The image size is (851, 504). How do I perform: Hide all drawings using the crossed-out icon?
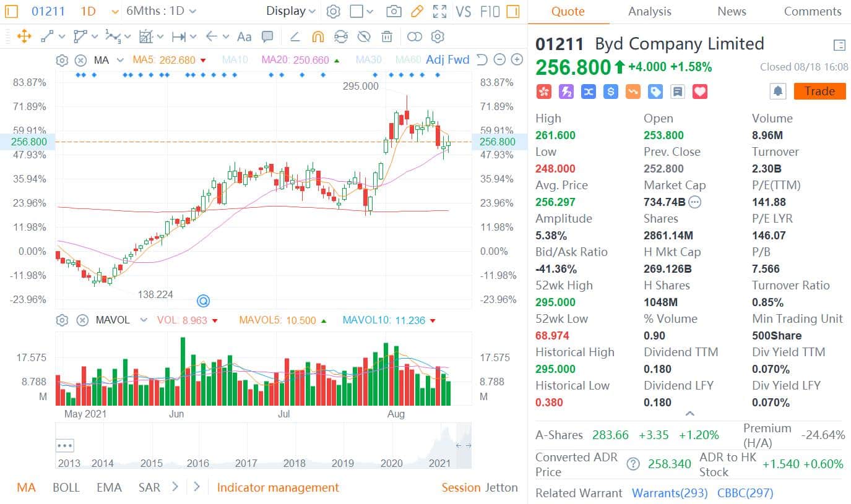[x=365, y=37]
